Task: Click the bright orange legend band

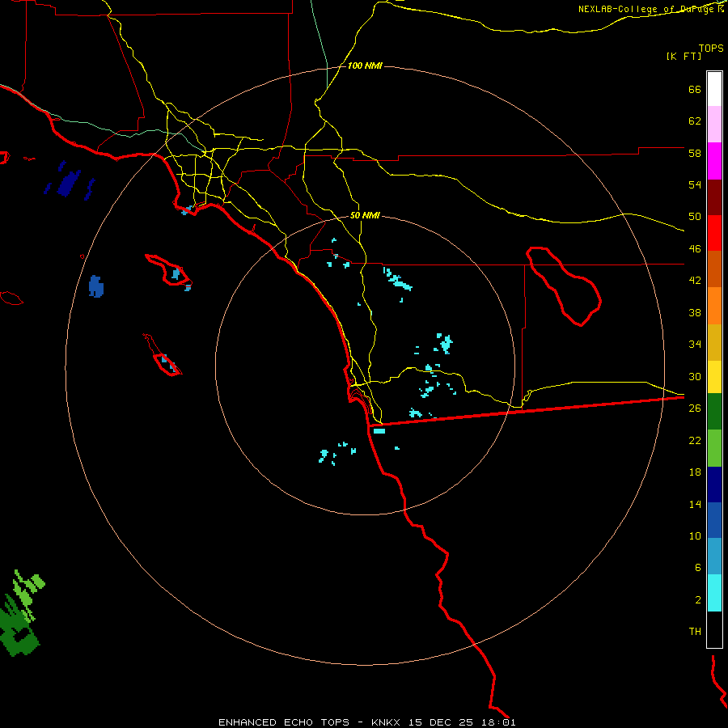Action: click(714, 306)
